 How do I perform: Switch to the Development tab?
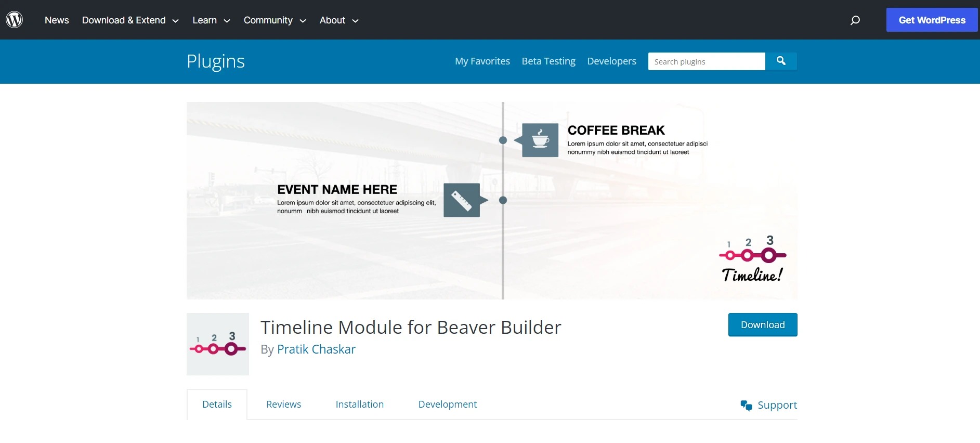click(x=448, y=405)
